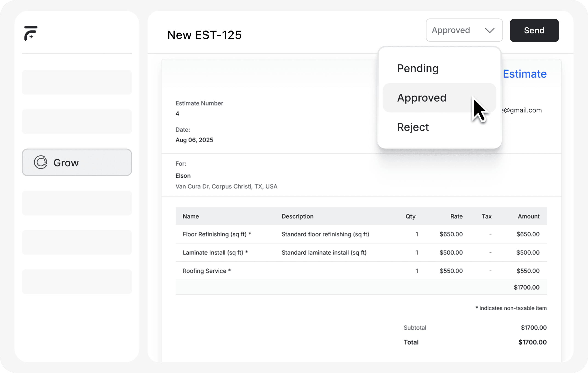Screen dimensions: 588x373
Task: Click the New EST-125 page title
Action: pyautogui.click(x=204, y=35)
